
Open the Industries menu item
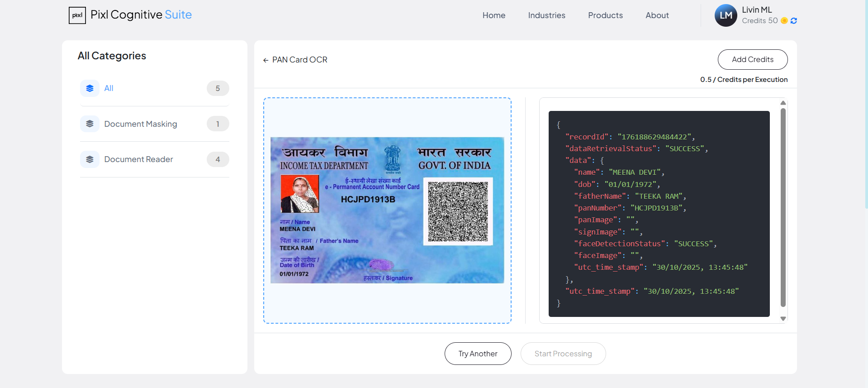tap(547, 15)
